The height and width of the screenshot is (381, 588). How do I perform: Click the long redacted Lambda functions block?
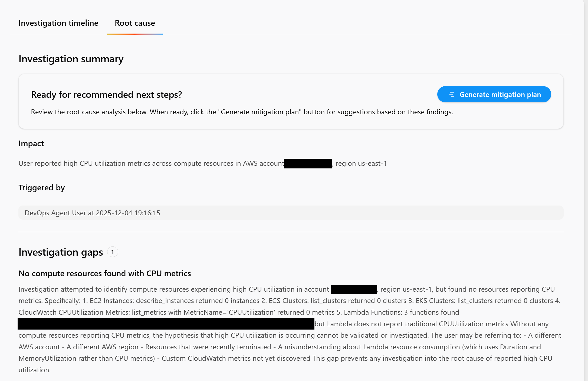tap(166, 324)
